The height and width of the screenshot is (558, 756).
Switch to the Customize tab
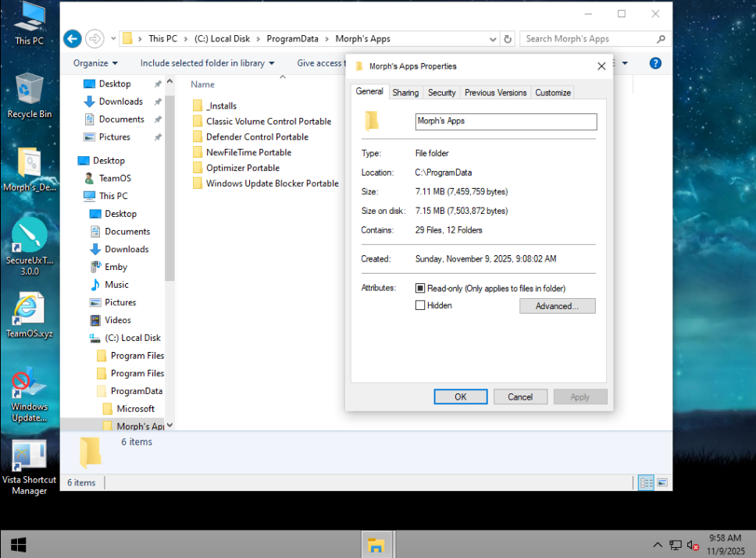(553, 93)
